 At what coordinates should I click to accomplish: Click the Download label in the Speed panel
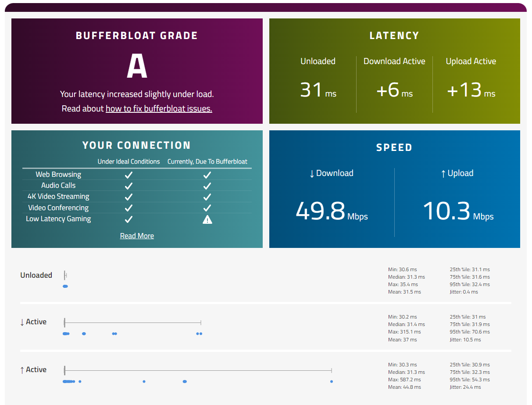331,173
